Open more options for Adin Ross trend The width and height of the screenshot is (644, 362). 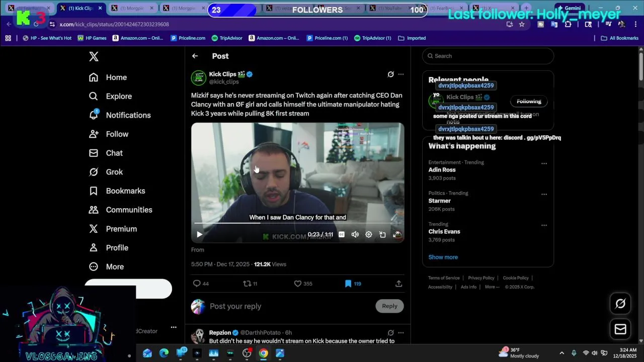tap(544, 163)
